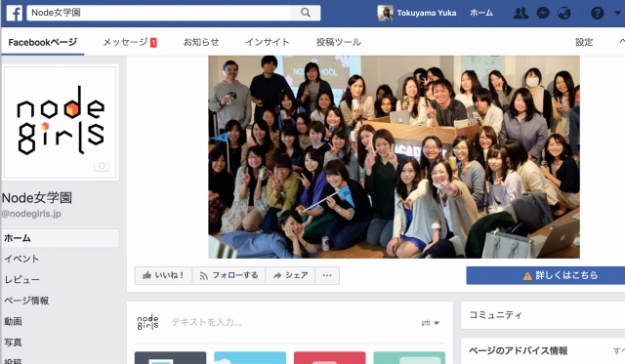
Task: Click the 詳しくはこちら button
Action: 546,275
